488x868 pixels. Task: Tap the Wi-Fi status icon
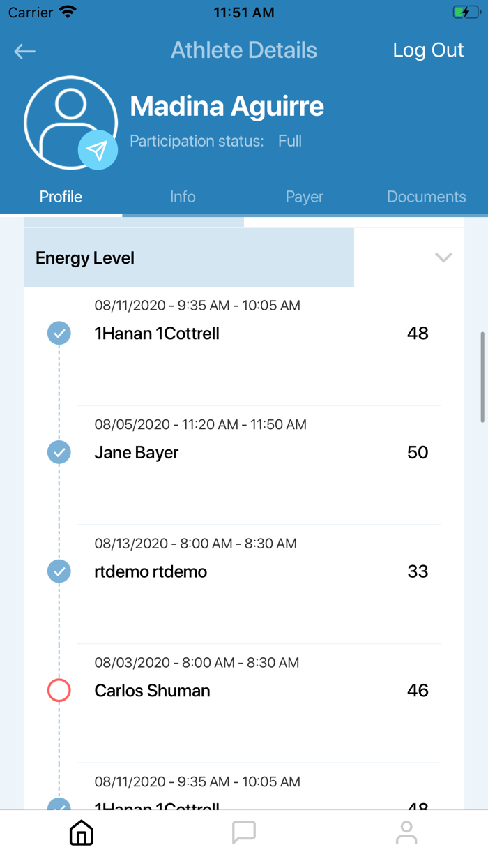point(68,13)
